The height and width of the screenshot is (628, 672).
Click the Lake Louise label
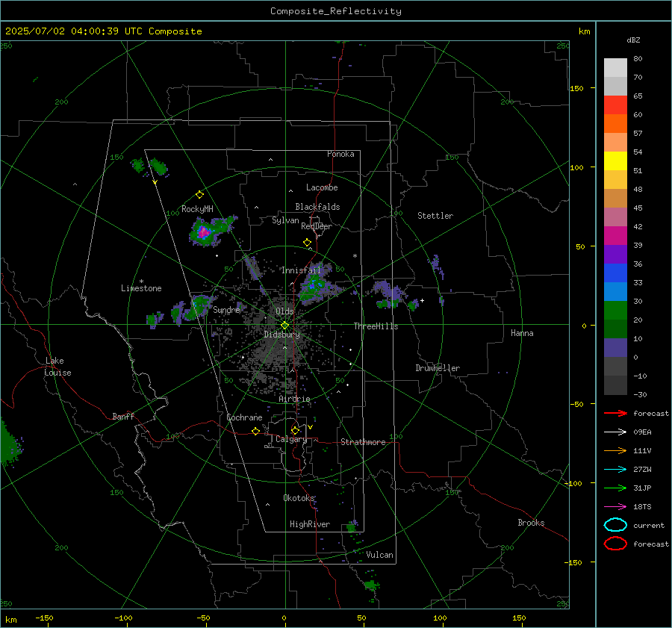(x=57, y=367)
